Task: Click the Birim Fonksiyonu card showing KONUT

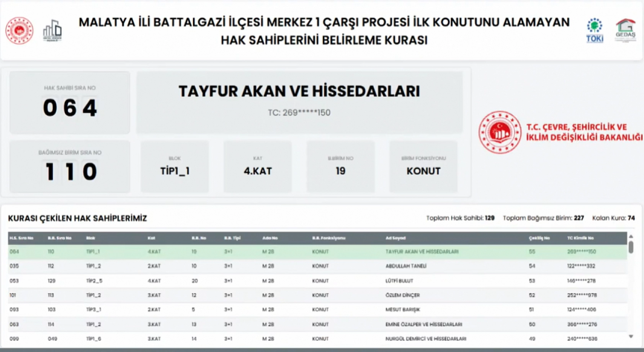Action: coord(423,167)
